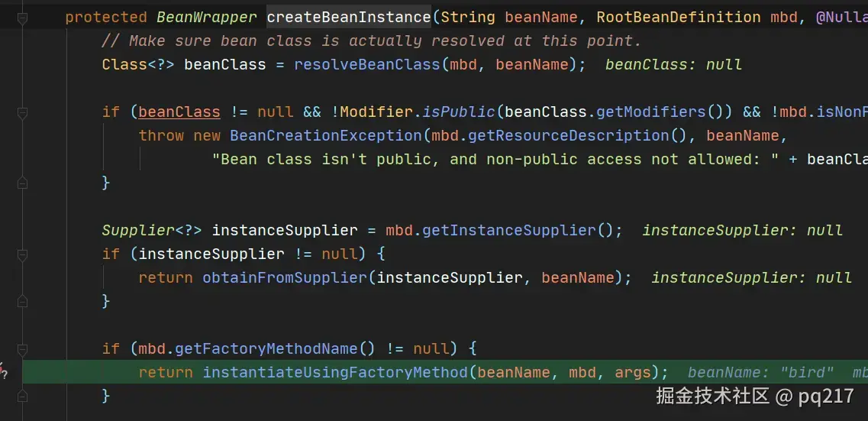Image resolution: width=868 pixels, height=421 pixels.
Task: Click 'instanceSupplier: null' hint on the getInstanceSupplier line
Action: click(742, 230)
